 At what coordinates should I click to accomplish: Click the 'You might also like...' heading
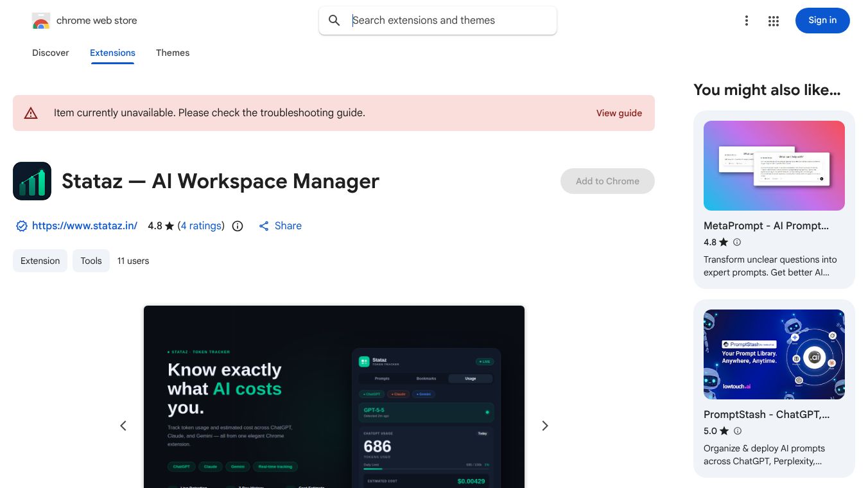pos(767,91)
